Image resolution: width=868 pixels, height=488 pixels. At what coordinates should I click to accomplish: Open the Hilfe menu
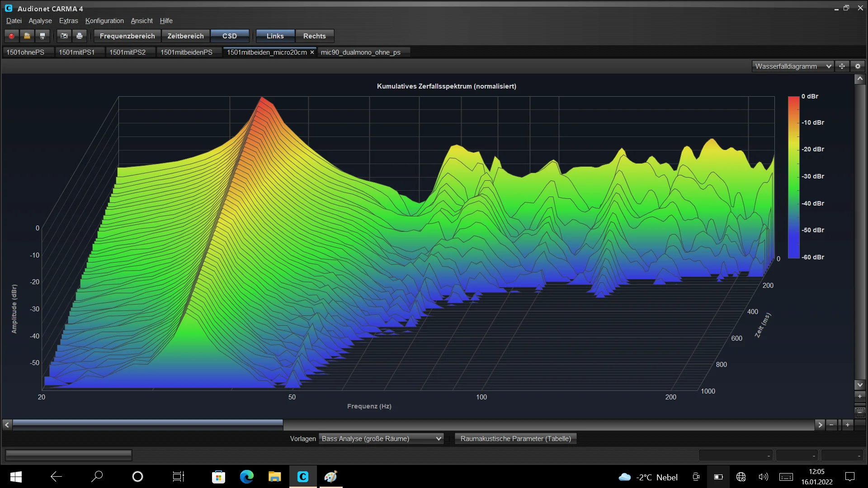click(166, 21)
